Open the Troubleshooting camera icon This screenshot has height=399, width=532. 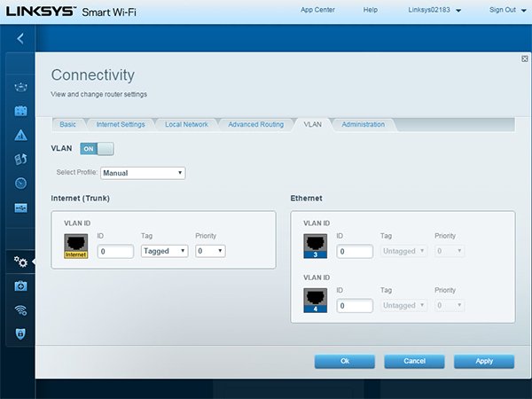pos(20,286)
